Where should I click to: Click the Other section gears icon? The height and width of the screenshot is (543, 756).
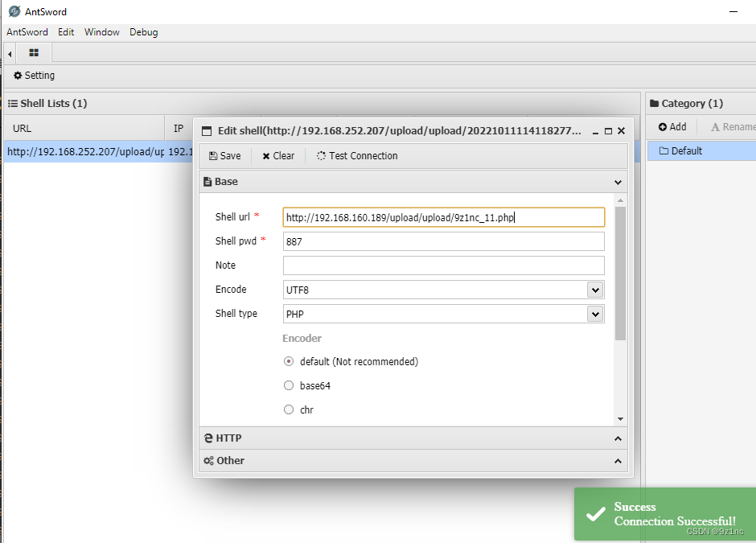tap(208, 460)
